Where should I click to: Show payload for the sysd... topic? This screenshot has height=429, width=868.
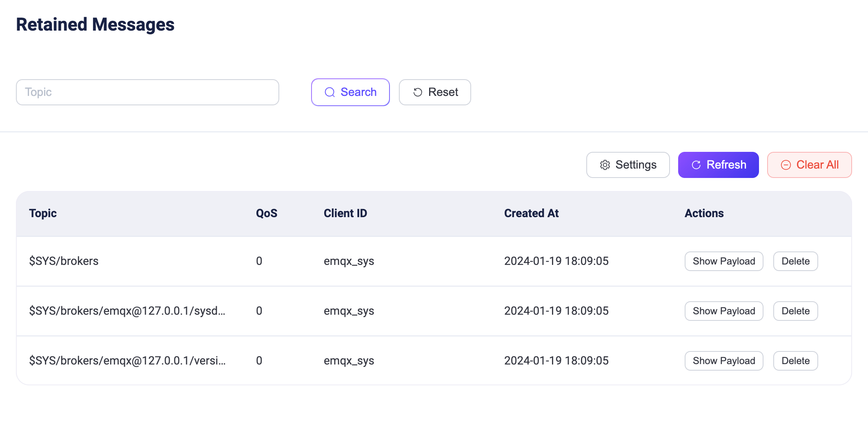(x=723, y=311)
